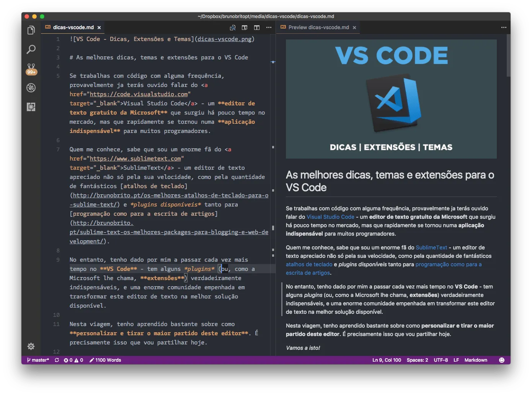Screen dimensions: 532x395
Task: Close the Preview dicas-vscode.md tab
Action: click(354, 28)
